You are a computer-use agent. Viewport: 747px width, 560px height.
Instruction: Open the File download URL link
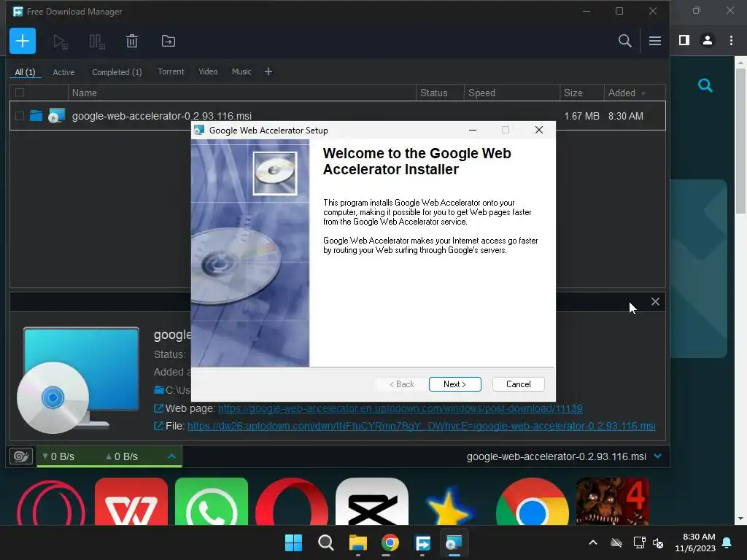[x=422, y=426]
